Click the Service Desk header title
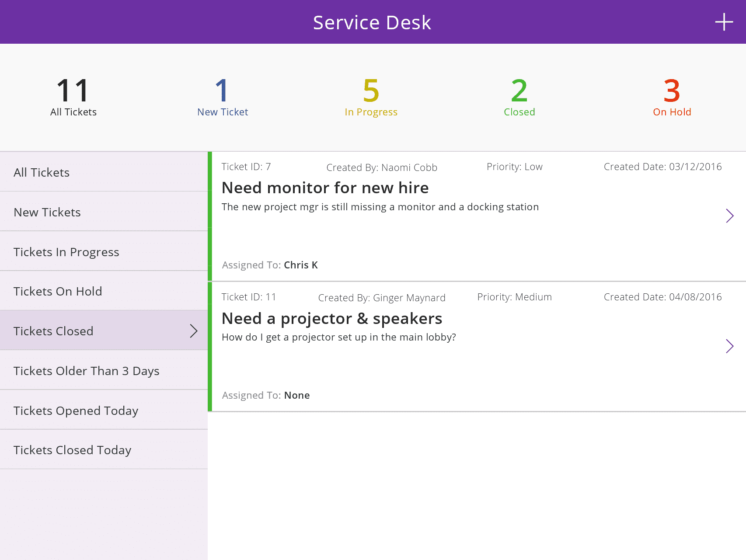The width and height of the screenshot is (746, 560). pos(372,22)
